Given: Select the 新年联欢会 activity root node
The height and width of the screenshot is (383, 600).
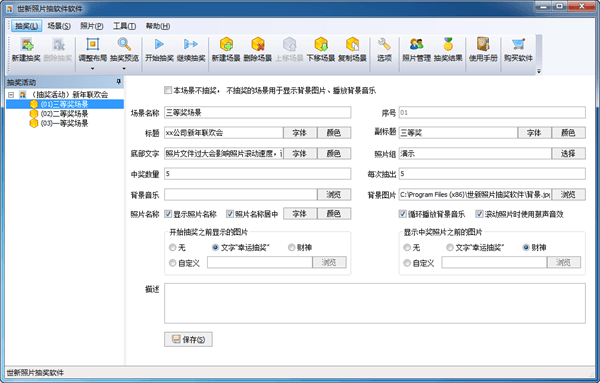Looking at the screenshot, I should [69, 95].
